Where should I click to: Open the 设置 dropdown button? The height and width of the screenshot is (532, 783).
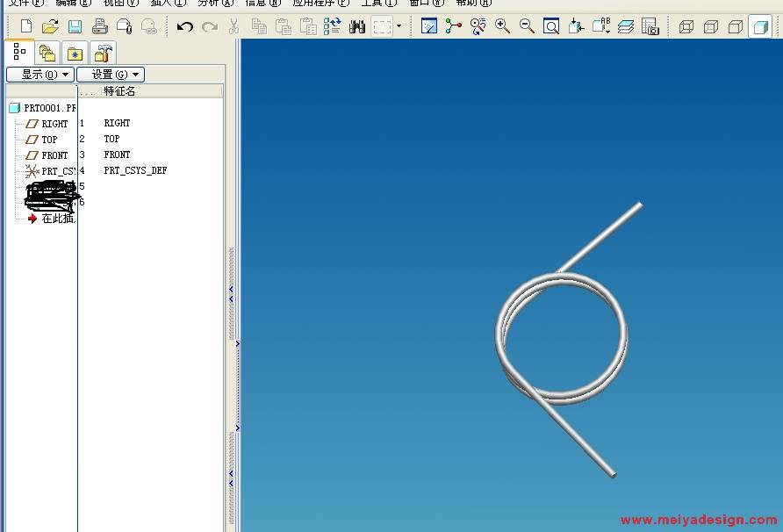click(110, 75)
